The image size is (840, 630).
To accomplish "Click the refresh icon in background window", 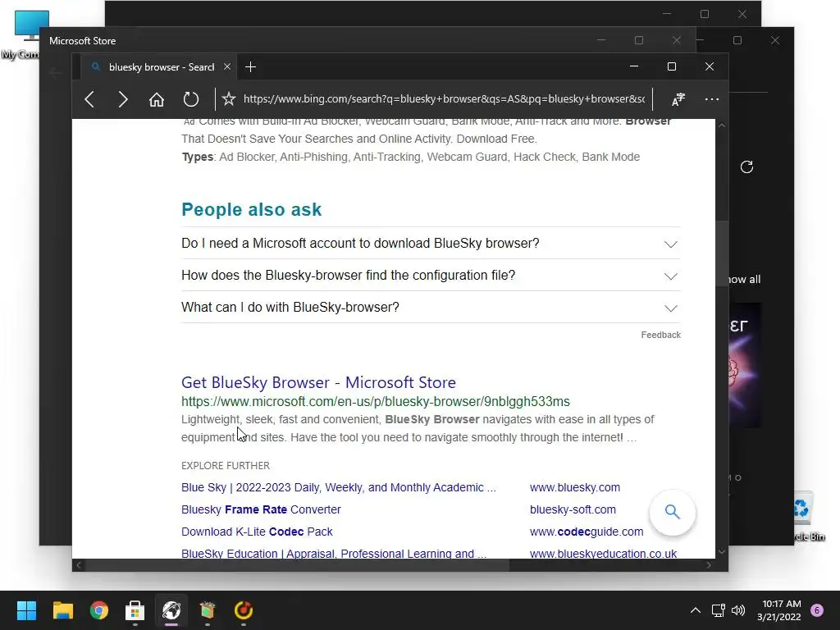I will (x=746, y=167).
